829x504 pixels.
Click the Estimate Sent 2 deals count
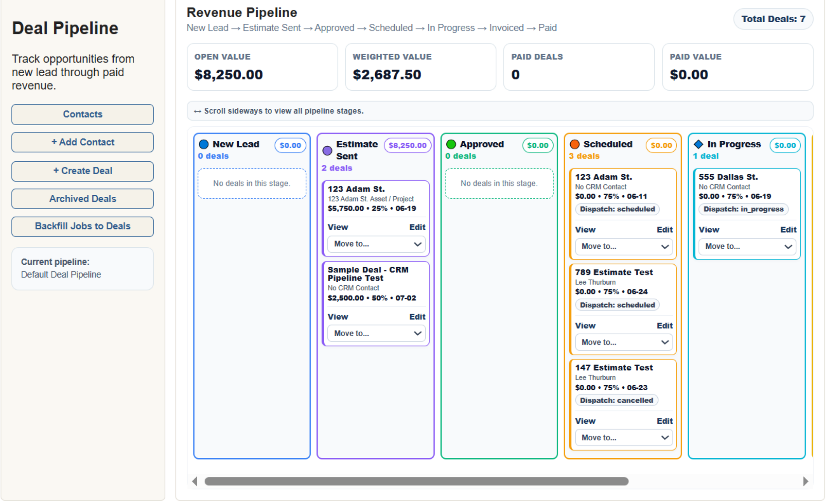pos(337,168)
